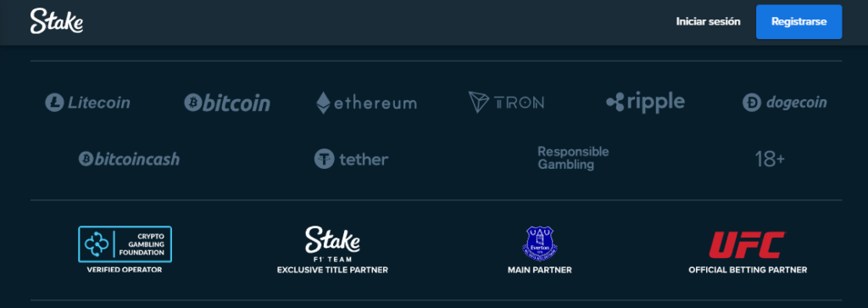
Task: Click the TRON logo
Action: click(506, 103)
